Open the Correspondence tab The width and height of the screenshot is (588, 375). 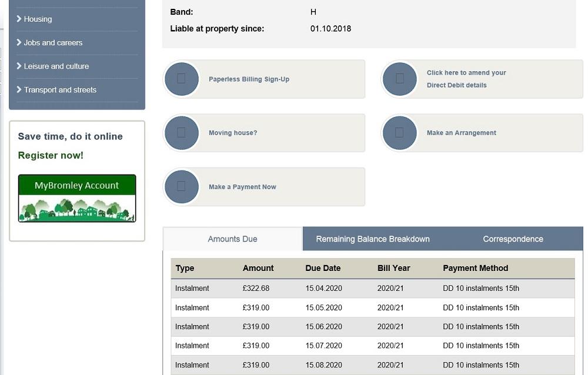coord(513,239)
